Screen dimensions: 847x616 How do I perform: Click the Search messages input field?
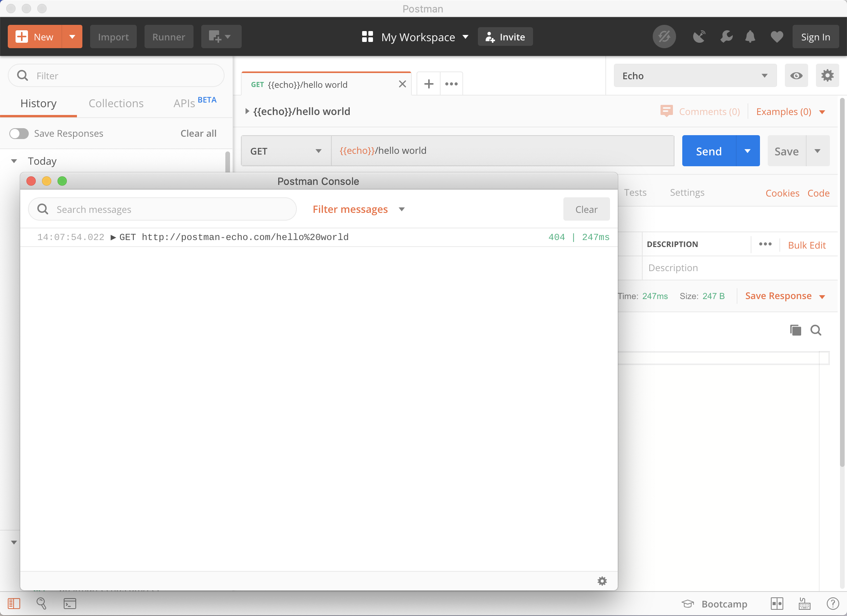(162, 209)
